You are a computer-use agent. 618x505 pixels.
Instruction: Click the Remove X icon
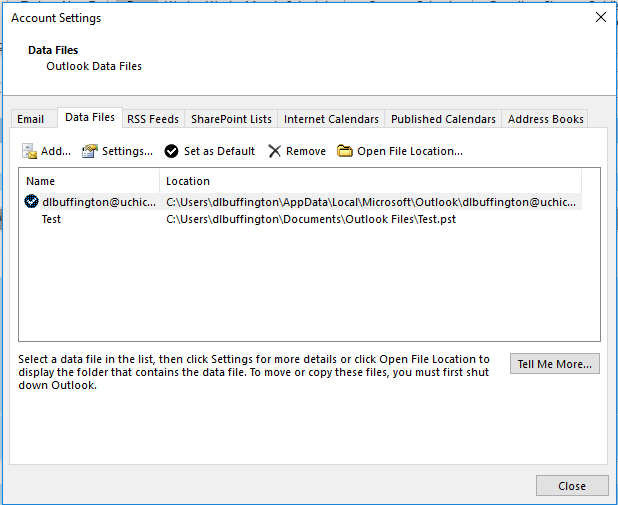[x=274, y=151]
